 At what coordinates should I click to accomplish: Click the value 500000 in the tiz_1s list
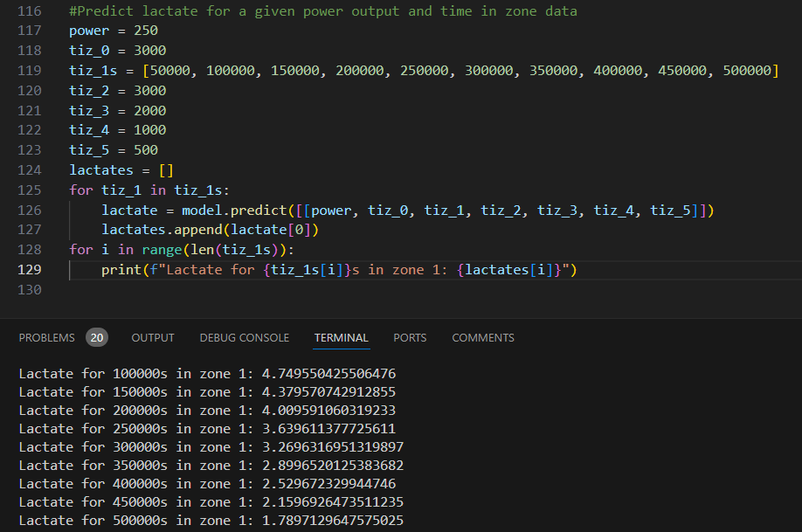(747, 71)
